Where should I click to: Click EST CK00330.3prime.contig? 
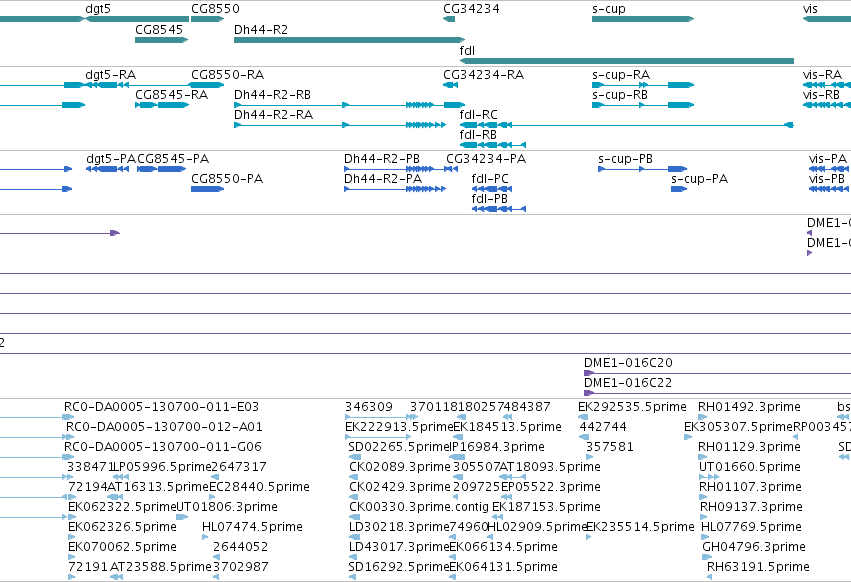[x=419, y=507]
